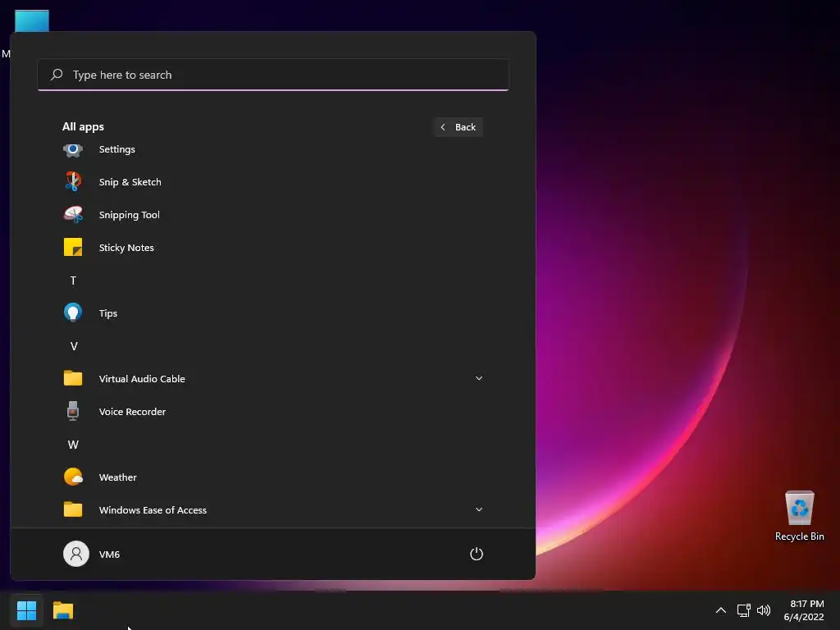Click Windows Ease of Access folder icon
The image size is (840, 630).
point(73,509)
